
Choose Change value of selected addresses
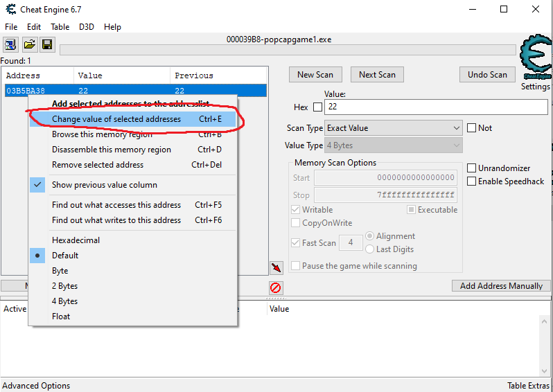pos(132,119)
